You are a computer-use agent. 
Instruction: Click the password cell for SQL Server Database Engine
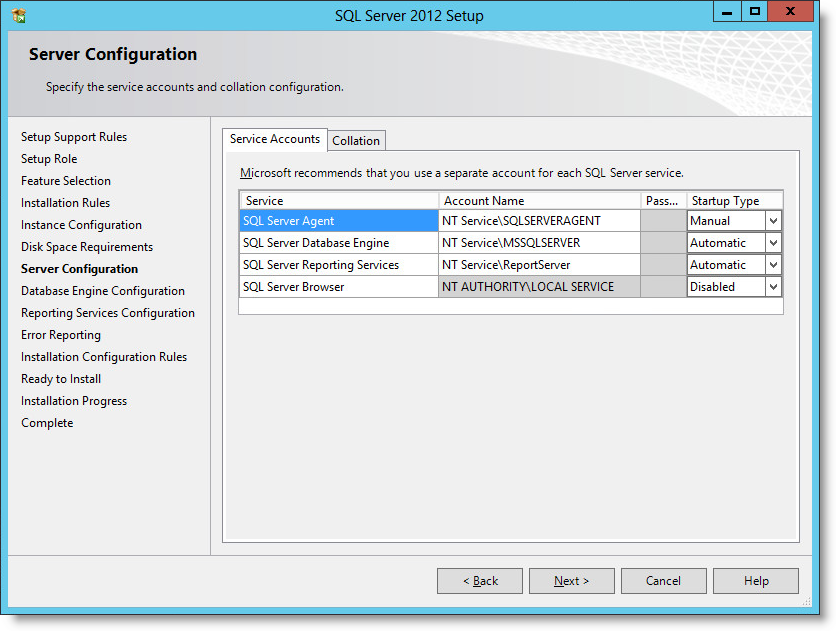click(663, 243)
